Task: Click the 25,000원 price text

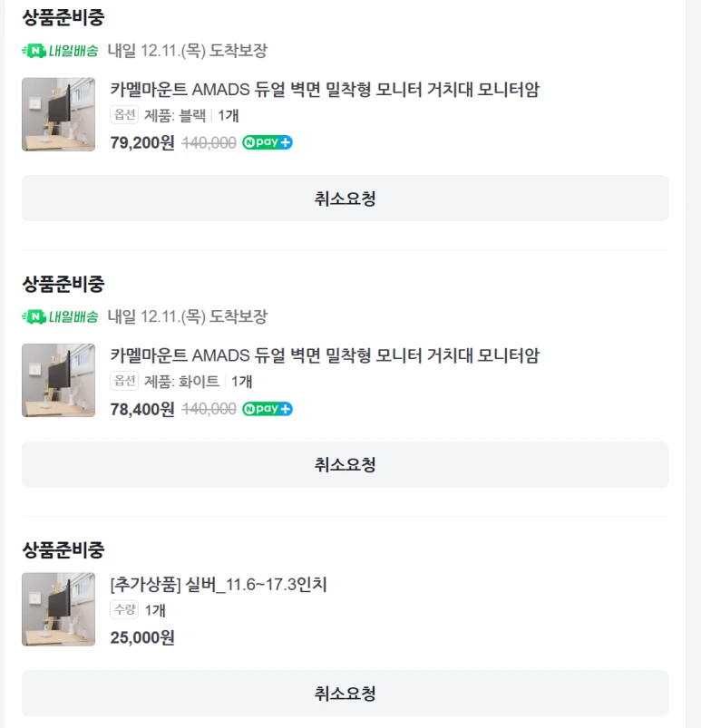Action: pyautogui.click(x=142, y=637)
